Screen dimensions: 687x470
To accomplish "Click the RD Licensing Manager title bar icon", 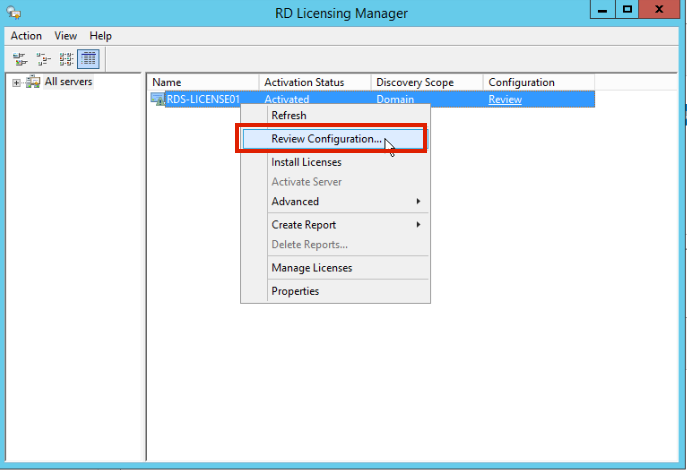I will (x=14, y=12).
